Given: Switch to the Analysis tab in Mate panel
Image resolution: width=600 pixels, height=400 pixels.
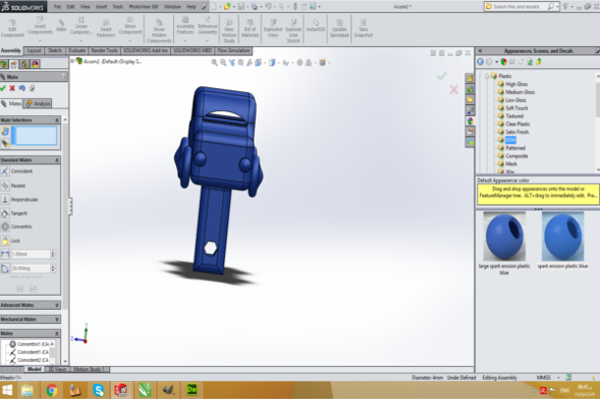Looking at the screenshot, I should (38, 103).
